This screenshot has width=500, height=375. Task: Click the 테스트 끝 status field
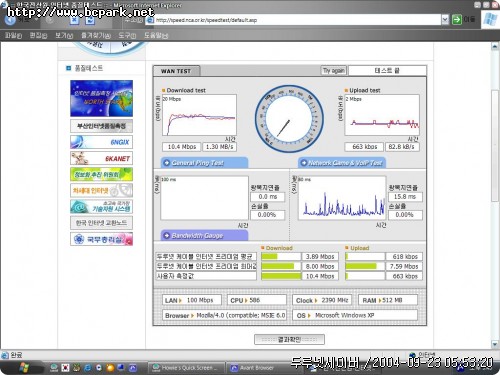tap(387, 71)
